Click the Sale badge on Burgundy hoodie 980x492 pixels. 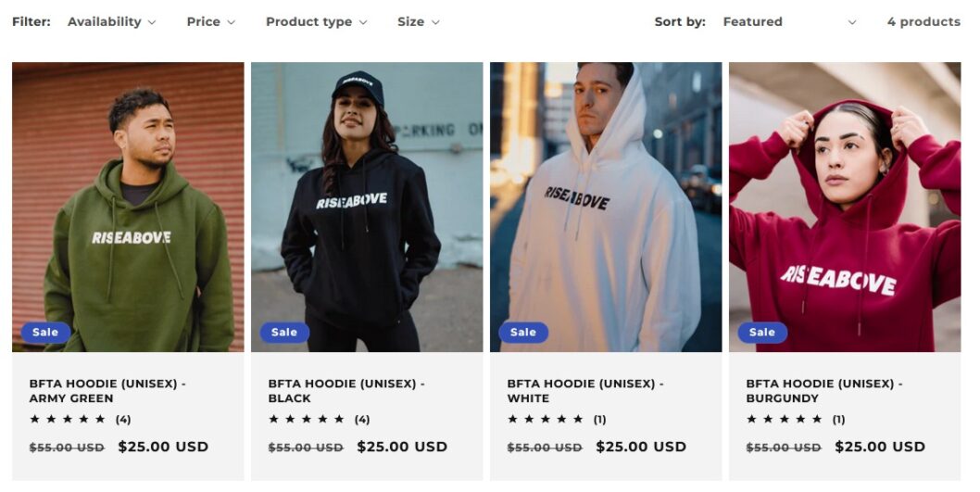762,332
